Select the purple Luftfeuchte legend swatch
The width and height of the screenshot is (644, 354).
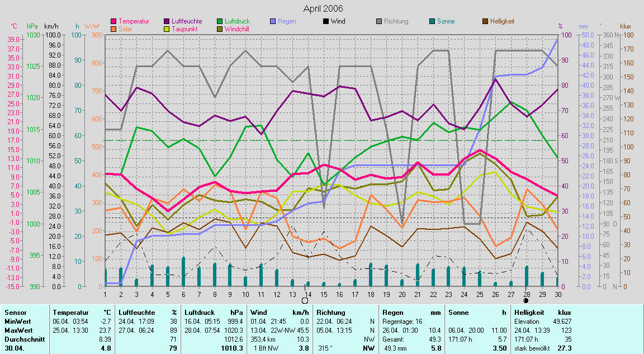point(167,21)
